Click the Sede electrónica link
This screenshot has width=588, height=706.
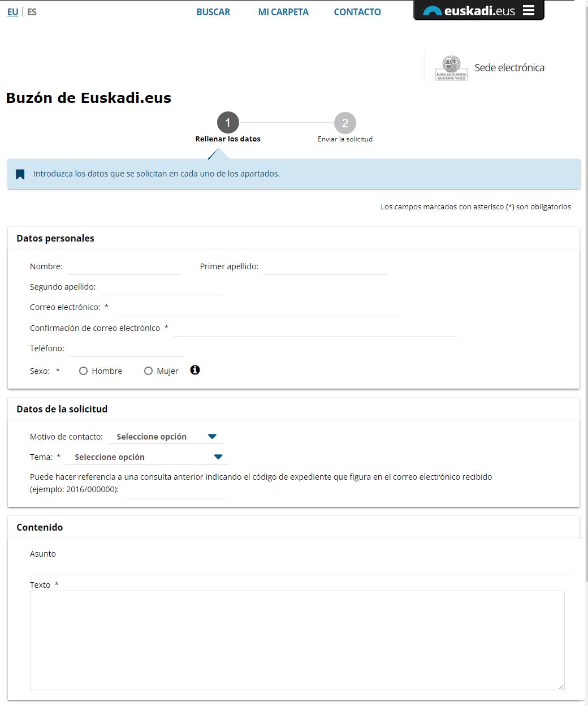[509, 68]
